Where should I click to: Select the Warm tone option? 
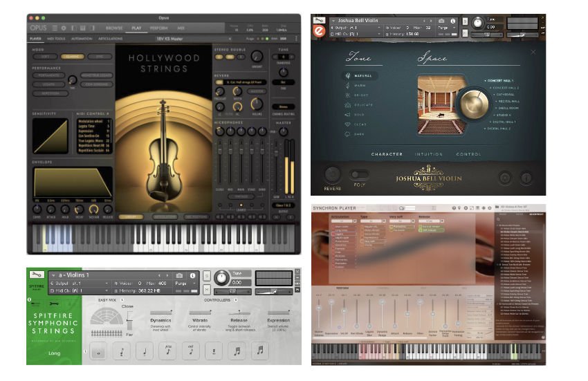click(x=356, y=86)
